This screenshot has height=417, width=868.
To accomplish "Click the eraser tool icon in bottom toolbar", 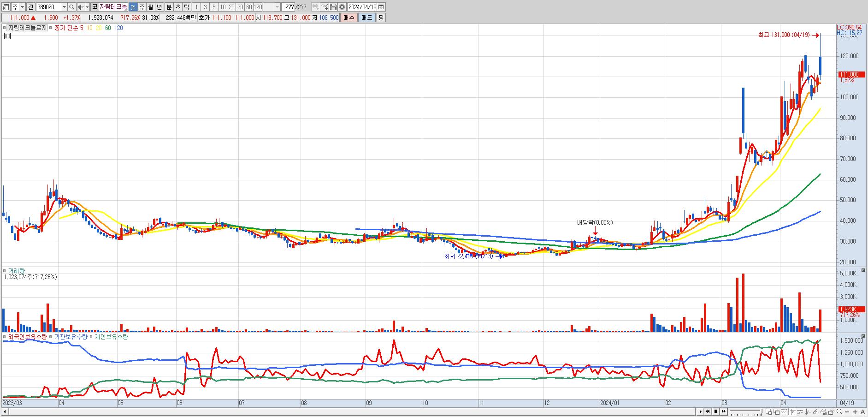I will click(823, 411).
